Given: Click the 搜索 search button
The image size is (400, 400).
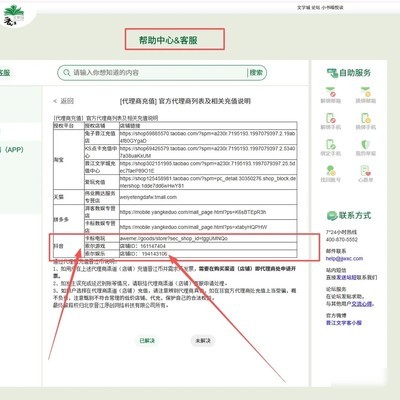Looking at the screenshot, I should (256, 72).
